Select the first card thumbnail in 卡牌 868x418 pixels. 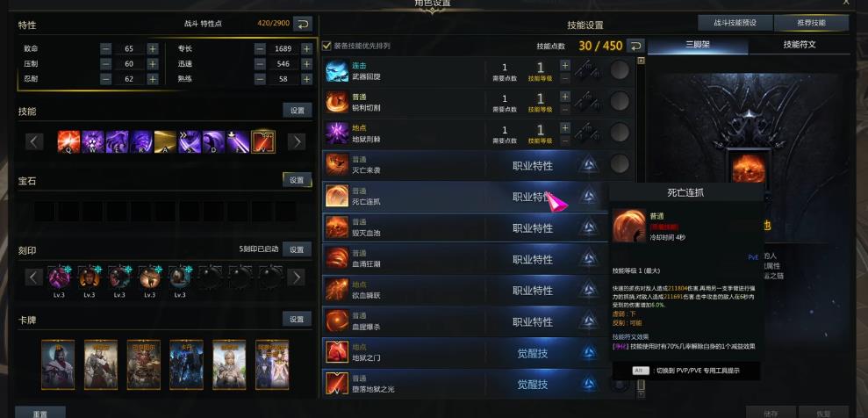point(58,364)
